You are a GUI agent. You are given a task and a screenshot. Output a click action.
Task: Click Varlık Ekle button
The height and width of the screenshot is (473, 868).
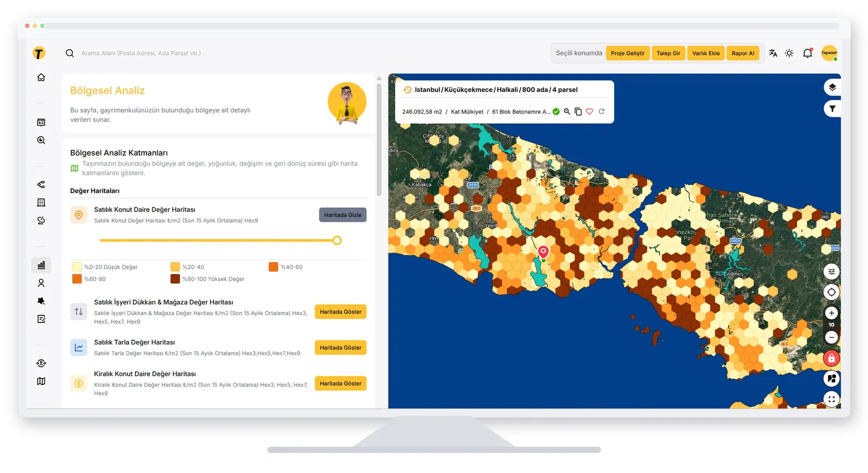706,53
